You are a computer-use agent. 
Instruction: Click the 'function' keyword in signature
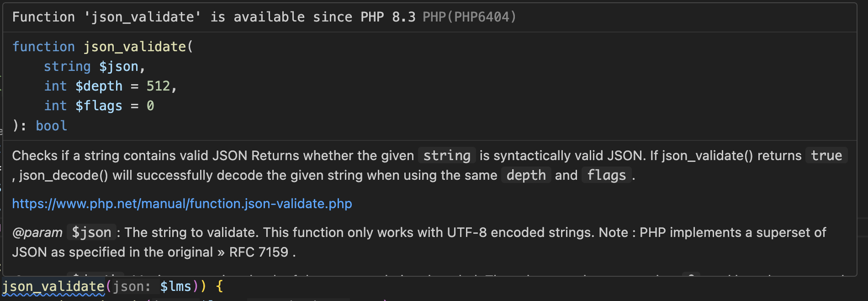pos(43,47)
